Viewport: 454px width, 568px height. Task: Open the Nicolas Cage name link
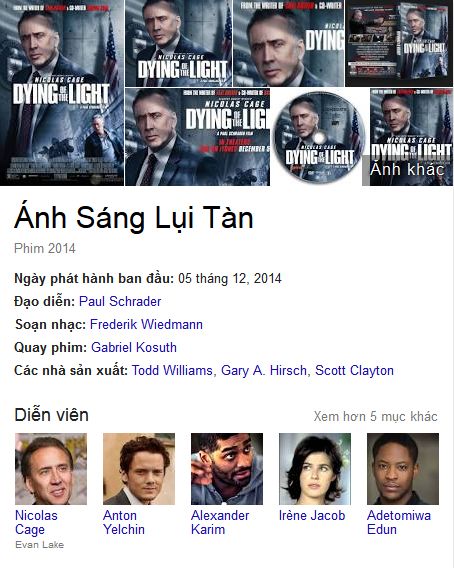pos(36,522)
